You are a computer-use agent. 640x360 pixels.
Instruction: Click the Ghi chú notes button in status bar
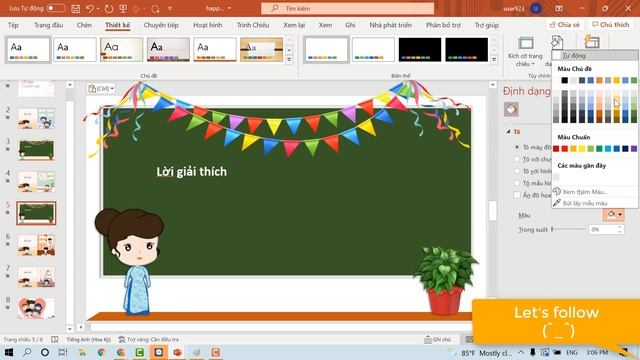point(437,340)
